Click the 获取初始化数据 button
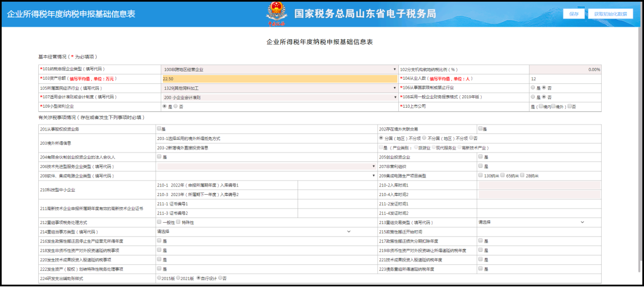The height and width of the screenshot is (287, 644). click(611, 14)
